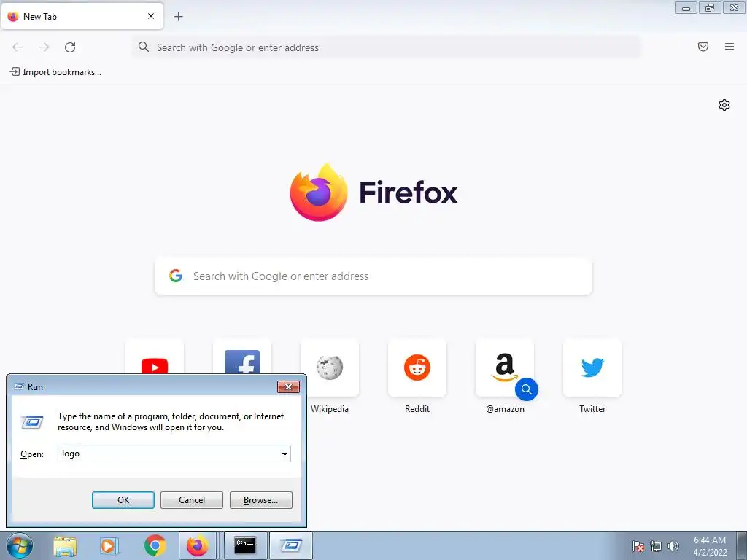The height and width of the screenshot is (560, 747).
Task: Open Windows Explorer from the taskbar
Action: tap(65, 545)
